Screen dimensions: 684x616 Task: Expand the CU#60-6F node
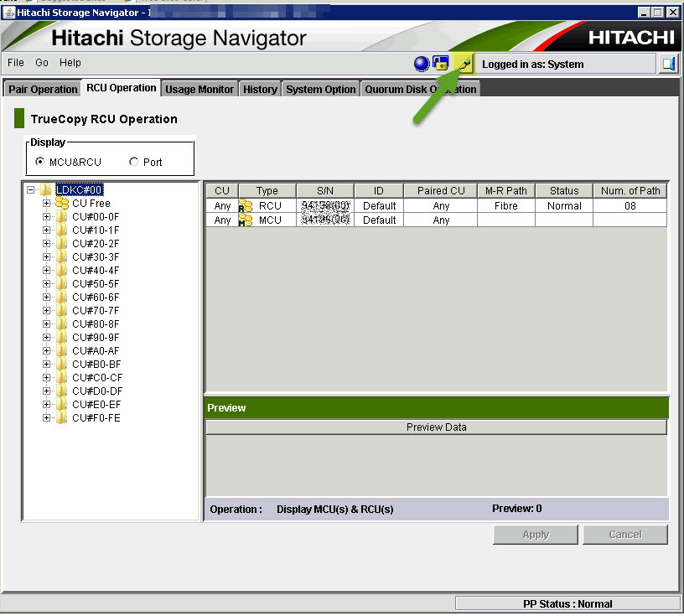[46, 297]
